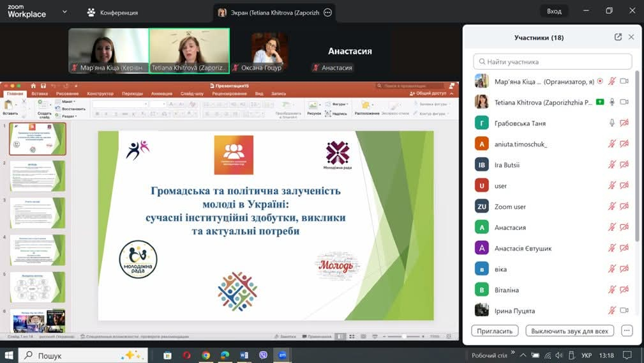
Task: Open more options beside mute all button
Action: [627, 330]
